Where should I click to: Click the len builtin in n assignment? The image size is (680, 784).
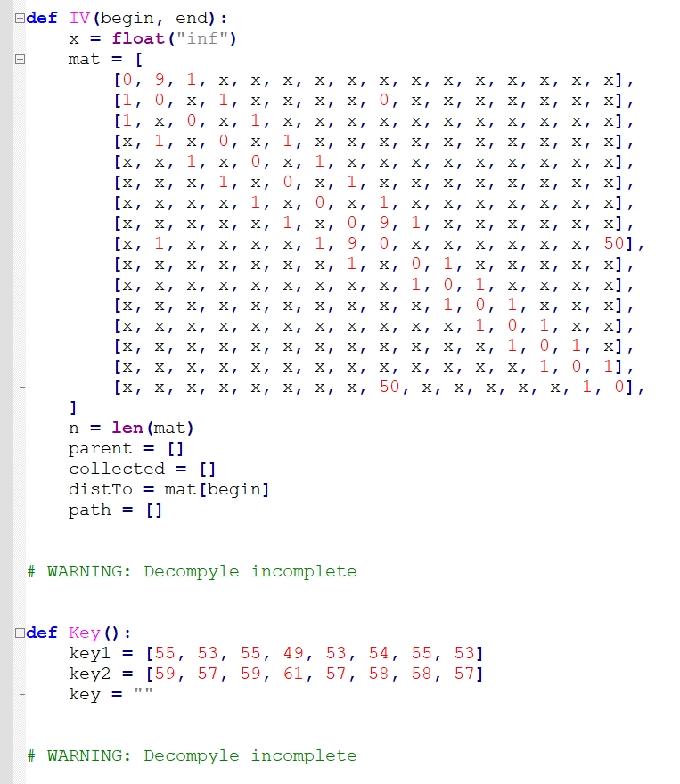coord(127,428)
